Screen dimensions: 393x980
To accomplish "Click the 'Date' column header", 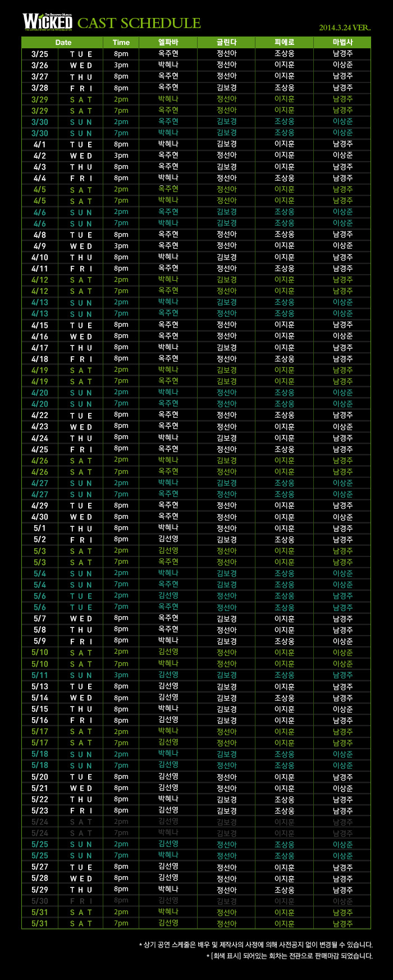I will (x=63, y=42).
